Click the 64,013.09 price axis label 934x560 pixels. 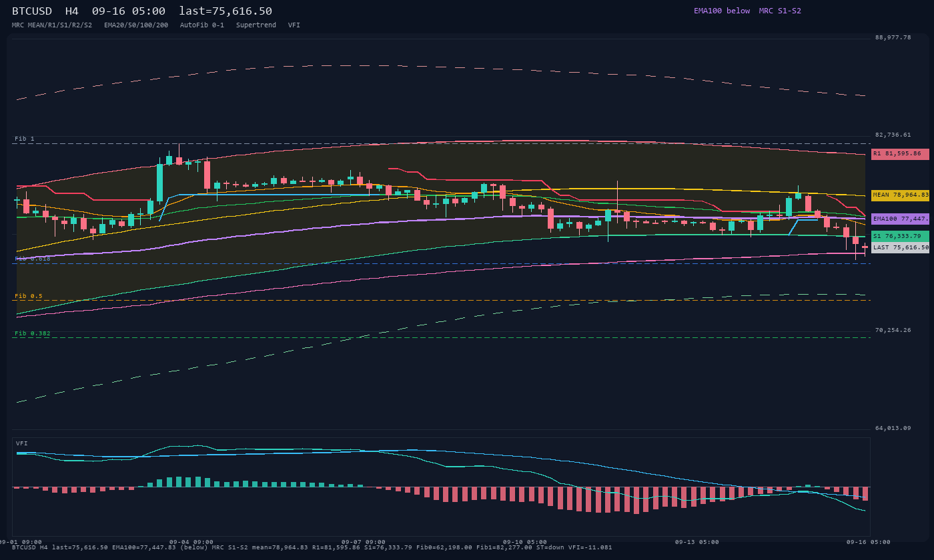click(893, 428)
